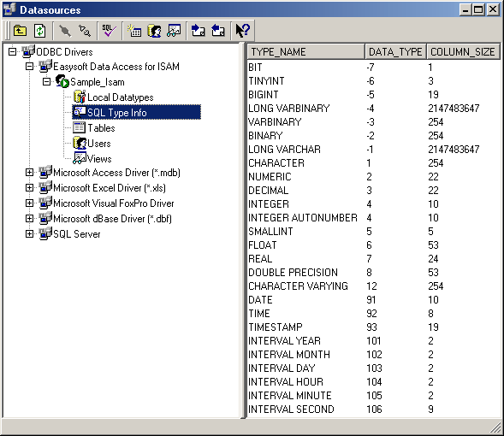
Task: Sort by TYPE_NAME column header
Action: click(x=306, y=51)
